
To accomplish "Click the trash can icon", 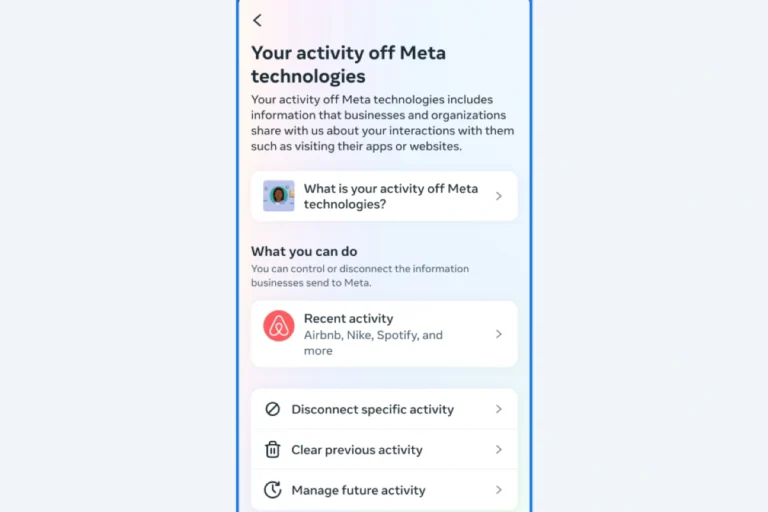I will point(272,449).
